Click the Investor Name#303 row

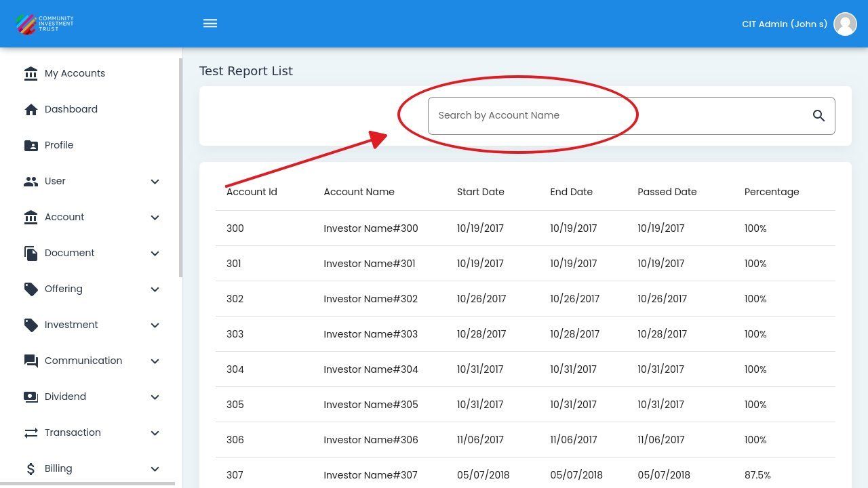tap(370, 334)
